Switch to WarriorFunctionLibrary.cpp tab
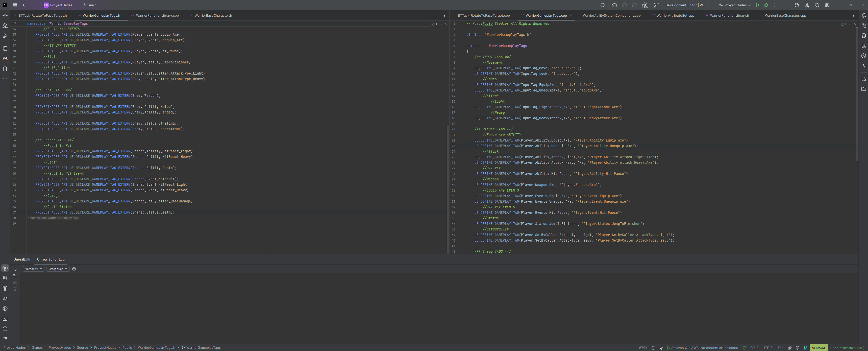The height and width of the screenshot is (351, 868). tap(155, 15)
